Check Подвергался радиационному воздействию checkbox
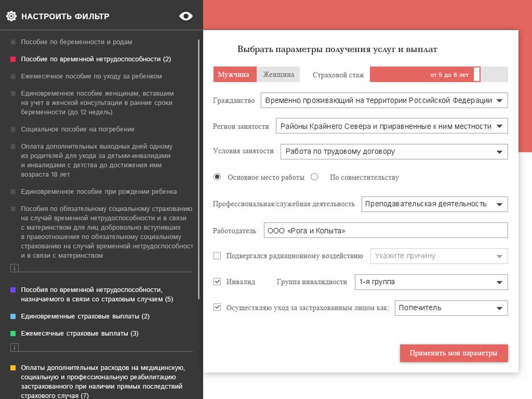 pyautogui.click(x=217, y=256)
